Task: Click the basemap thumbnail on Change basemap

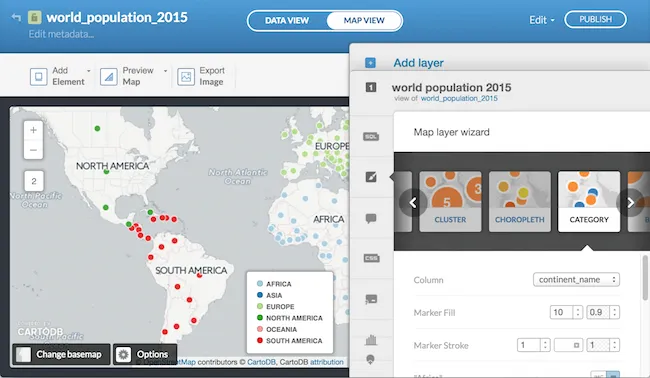Action: point(24,354)
